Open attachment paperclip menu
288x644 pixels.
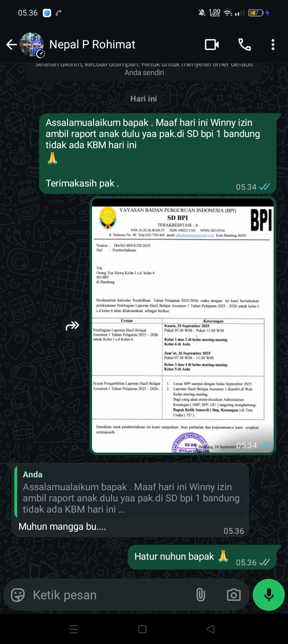[201, 595]
